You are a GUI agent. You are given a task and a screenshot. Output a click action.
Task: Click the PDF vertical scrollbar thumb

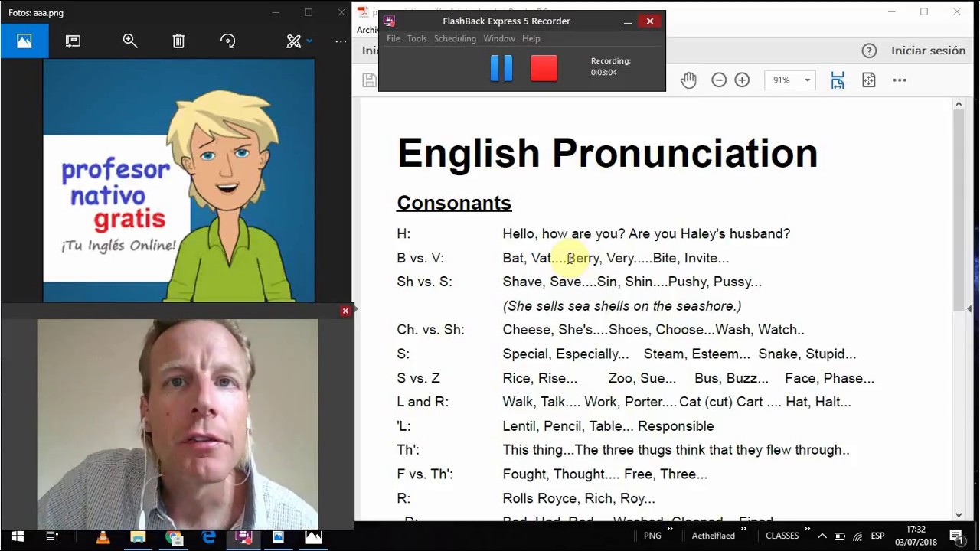coord(959,209)
